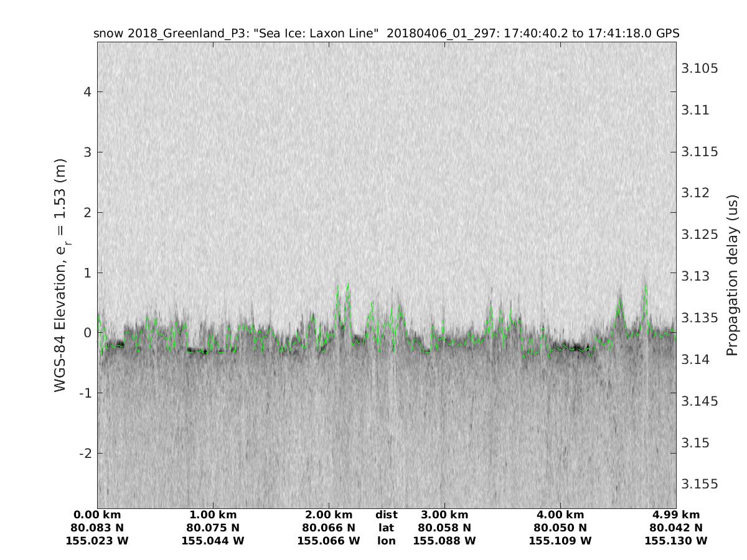Click the "0.00 km" distance label
This screenshot has width=747, height=560.
pyautogui.click(x=98, y=515)
